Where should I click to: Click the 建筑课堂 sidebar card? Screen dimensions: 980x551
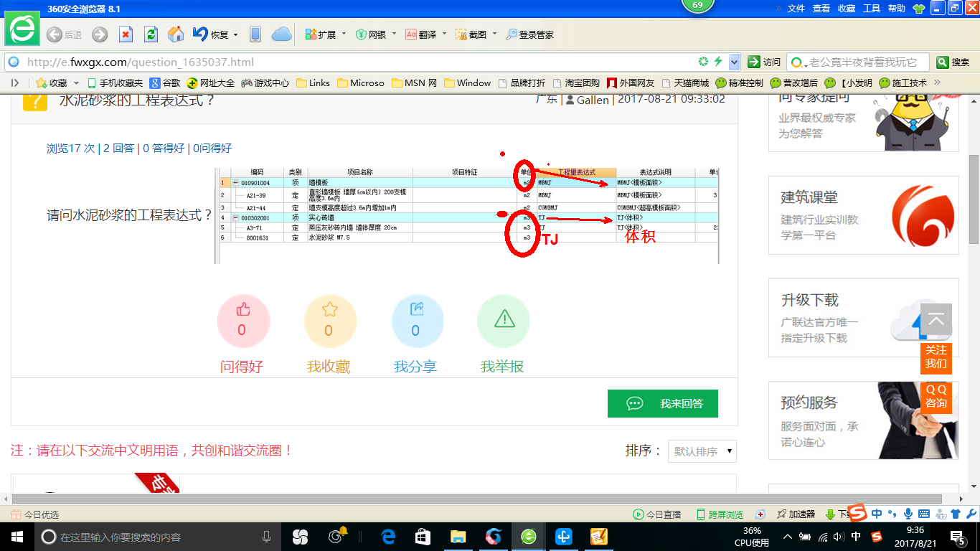863,215
